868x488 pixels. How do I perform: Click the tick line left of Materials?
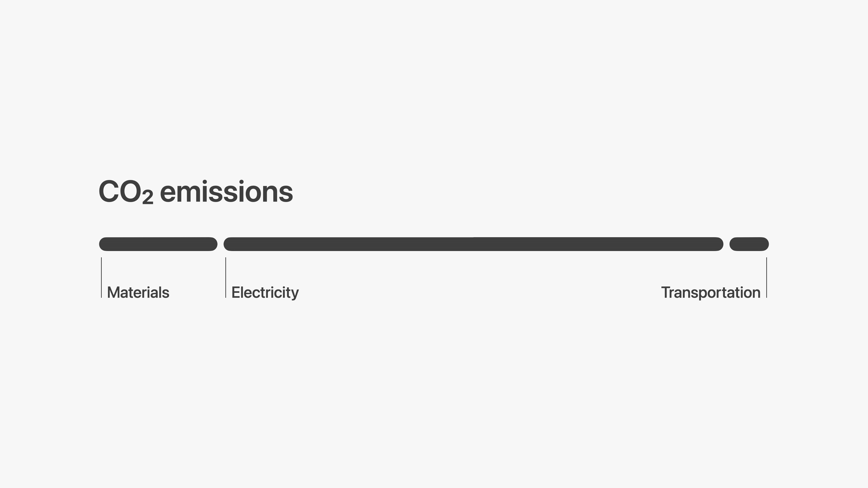[x=101, y=277]
